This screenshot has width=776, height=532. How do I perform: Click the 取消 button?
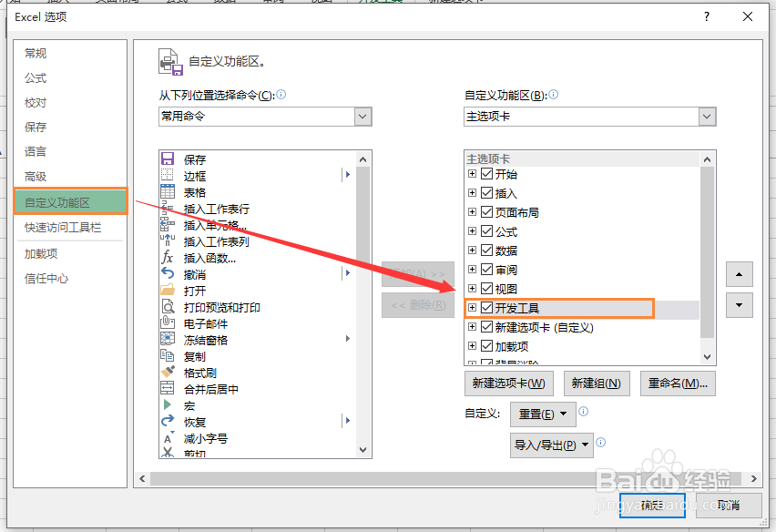pos(729,506)
